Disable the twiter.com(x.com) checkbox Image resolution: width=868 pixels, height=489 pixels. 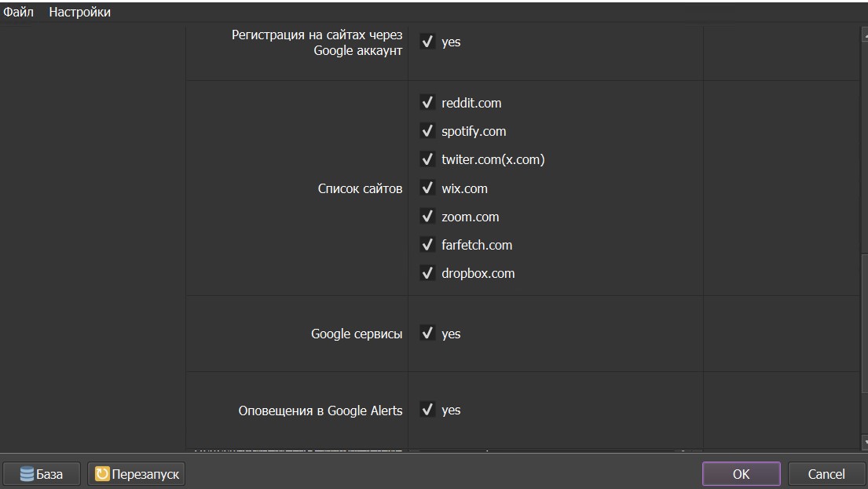427,159
